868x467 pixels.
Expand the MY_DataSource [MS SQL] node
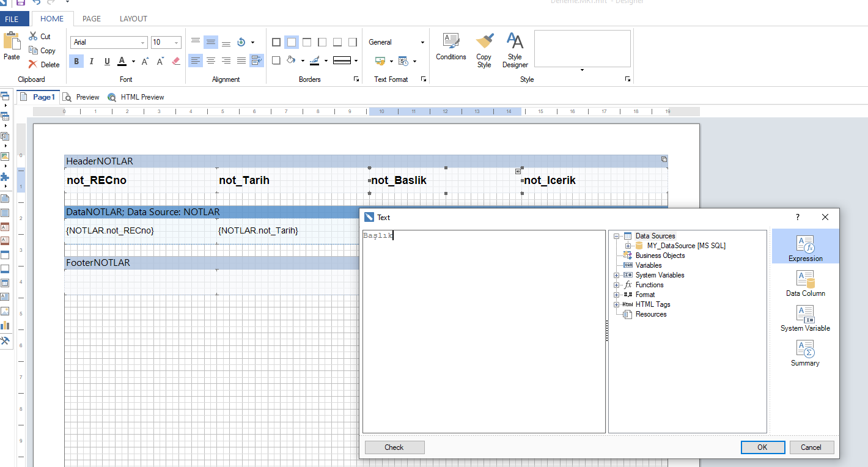pos(628,246)
